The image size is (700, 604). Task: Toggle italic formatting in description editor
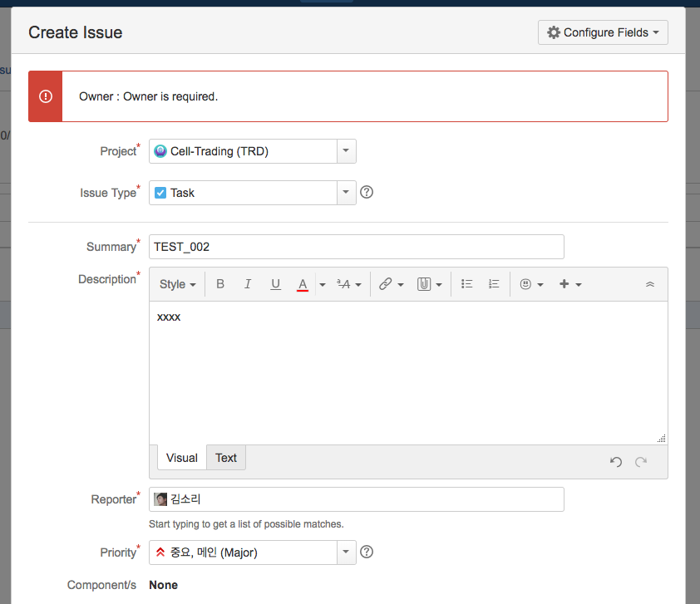[247, 284]
